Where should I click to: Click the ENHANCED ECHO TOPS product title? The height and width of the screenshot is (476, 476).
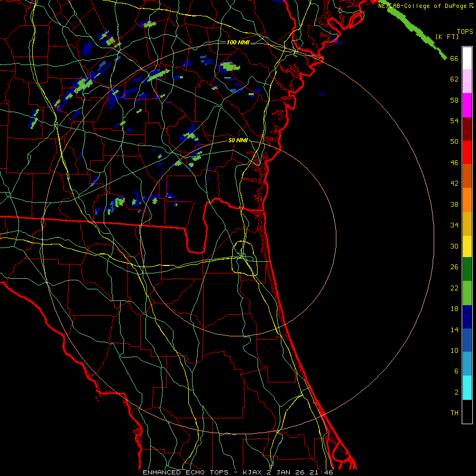tap(186, 472)
